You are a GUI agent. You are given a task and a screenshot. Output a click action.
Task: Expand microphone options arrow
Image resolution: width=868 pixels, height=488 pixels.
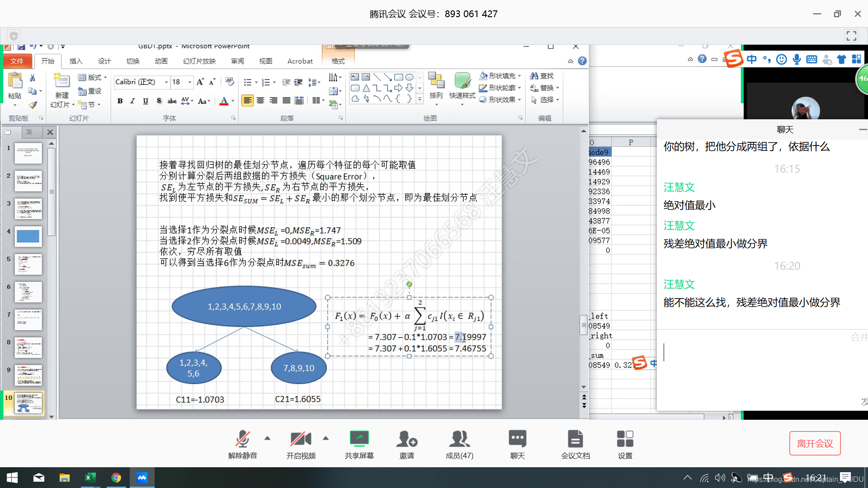coord(268,438)
